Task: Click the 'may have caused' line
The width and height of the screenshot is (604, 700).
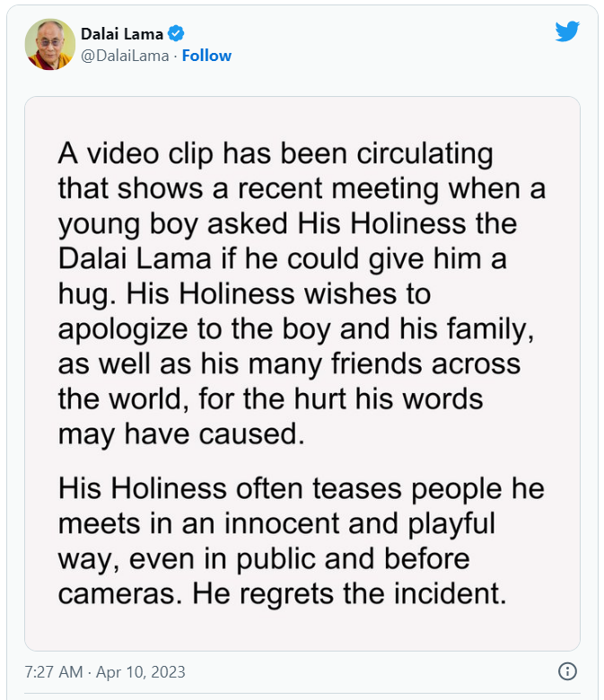Action: click(176, 433)
